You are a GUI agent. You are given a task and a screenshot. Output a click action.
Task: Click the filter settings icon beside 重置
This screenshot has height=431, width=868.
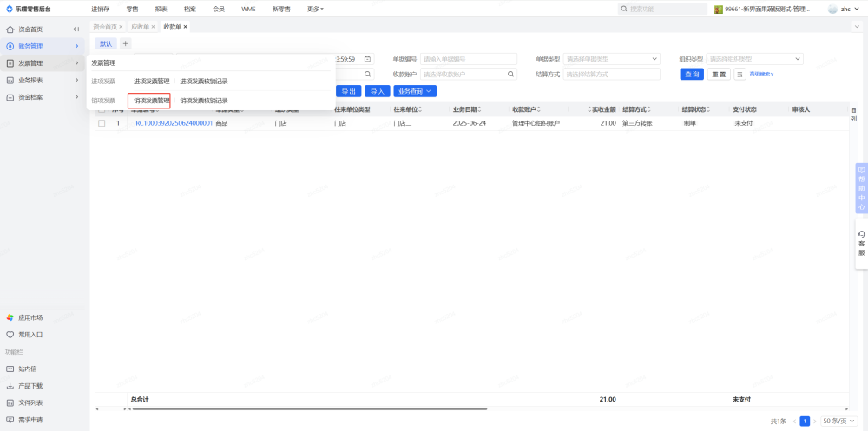740,75
